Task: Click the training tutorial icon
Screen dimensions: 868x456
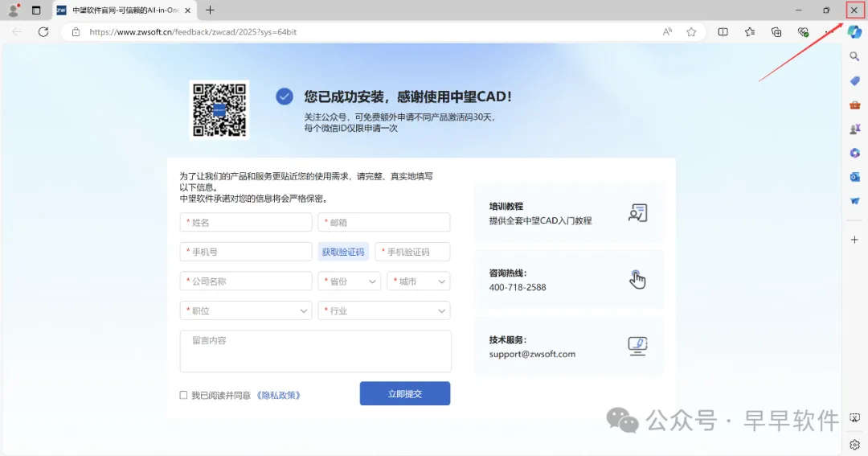Action: point(637,213)
